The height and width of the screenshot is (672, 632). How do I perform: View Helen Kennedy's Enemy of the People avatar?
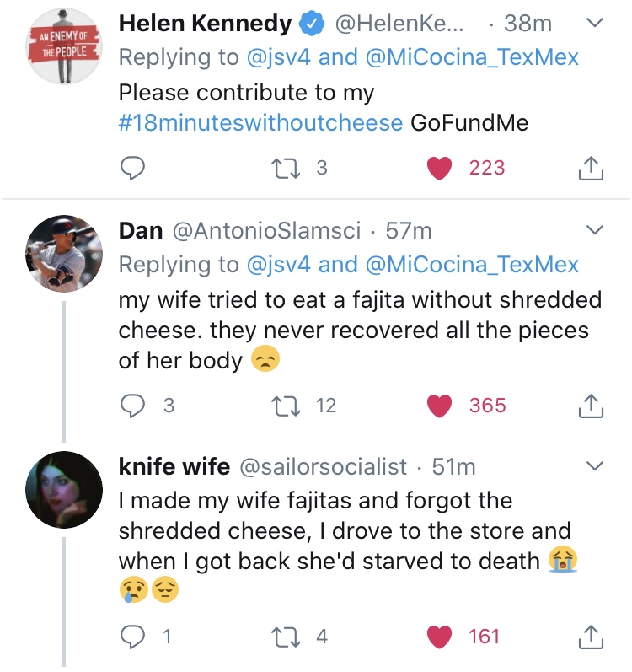point(64,47)
